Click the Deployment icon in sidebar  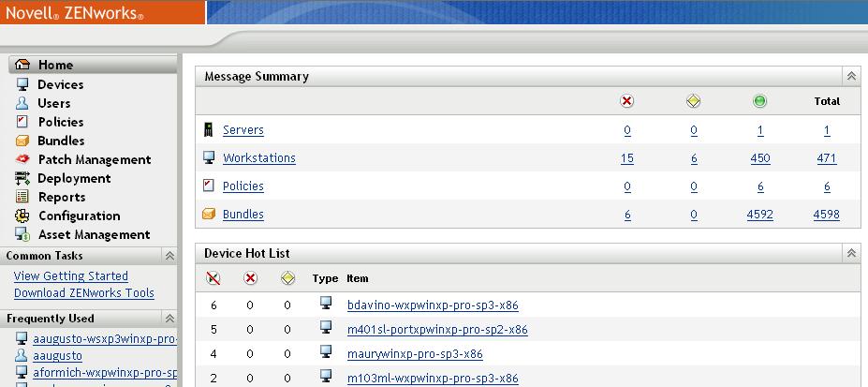[22, 178]
